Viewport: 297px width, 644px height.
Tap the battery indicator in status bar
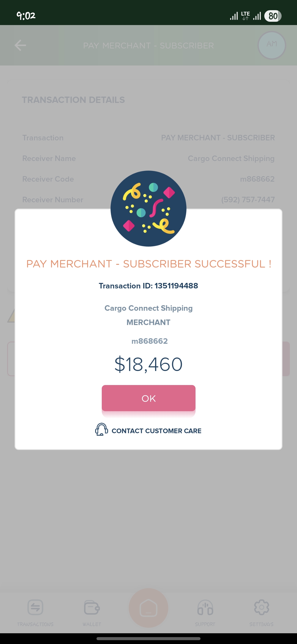pos(273,16)
